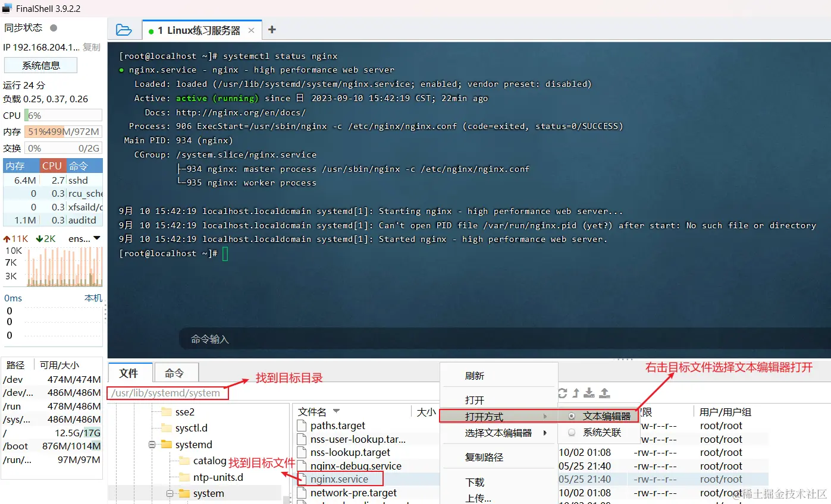Viewport: 831px width, 504px height.
Task: Collapse the systemd tree node
Action: pyautogui.click(x=152, y=445)
